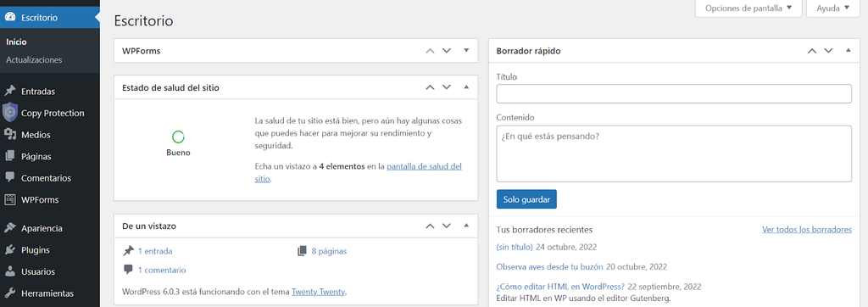Click the green Bueno health circle indicator
The image size is (868, 307).
point(178,137)
